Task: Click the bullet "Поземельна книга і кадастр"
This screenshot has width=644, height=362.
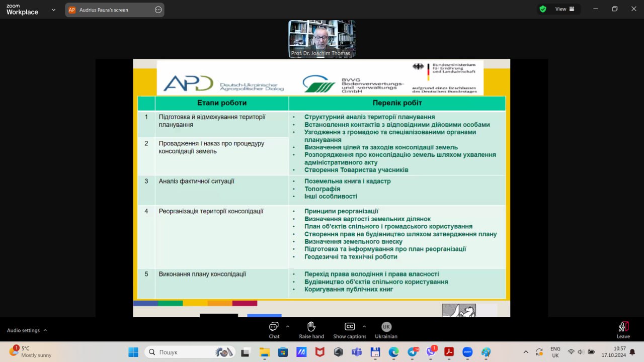Action: [348, 181]
